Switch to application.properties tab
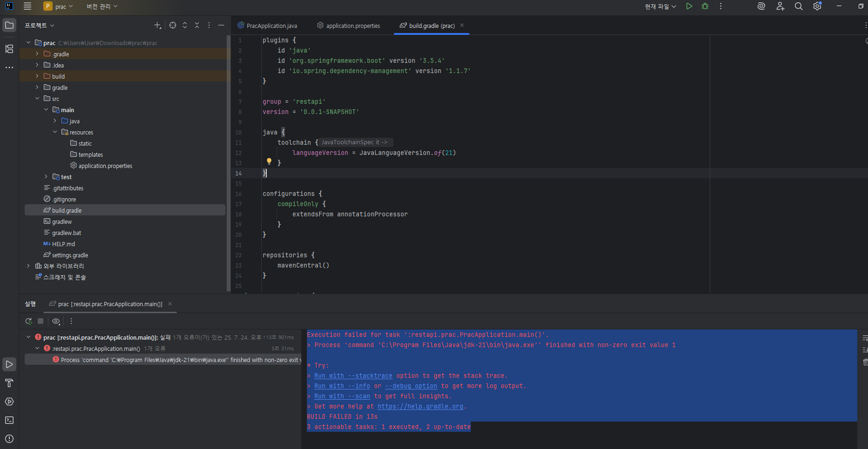This screenshot has width=868, height=449. (x=349, y=26)
